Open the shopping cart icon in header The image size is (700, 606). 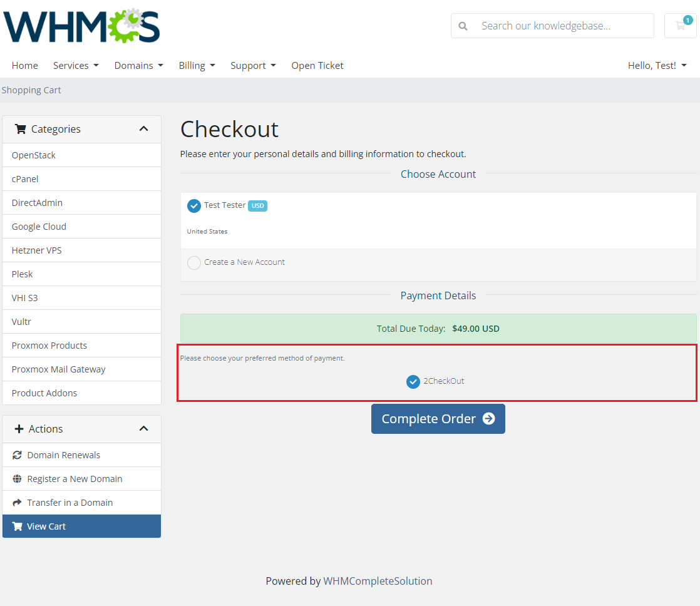click(681, 26)
